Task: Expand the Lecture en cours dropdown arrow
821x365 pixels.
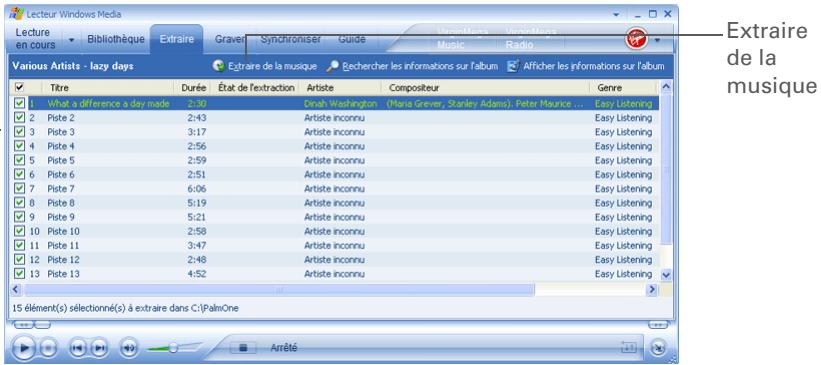Action: pos(72,39)
